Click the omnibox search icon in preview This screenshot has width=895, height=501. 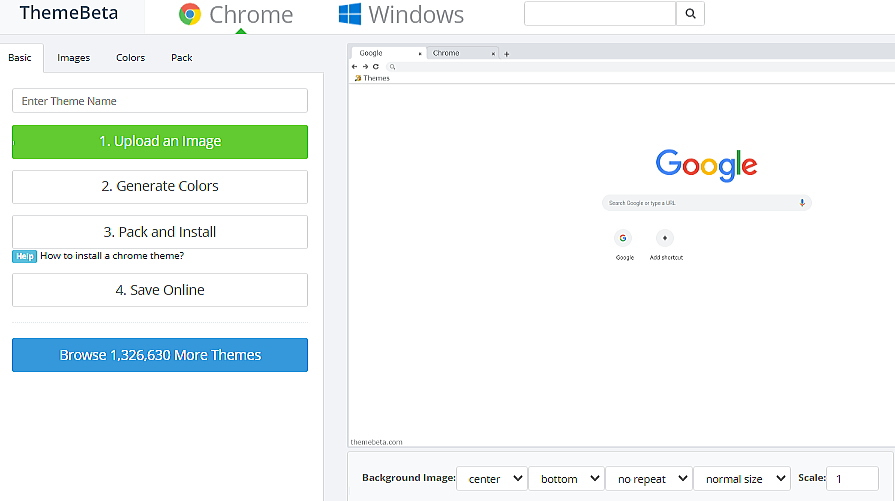tap(392, 67)
